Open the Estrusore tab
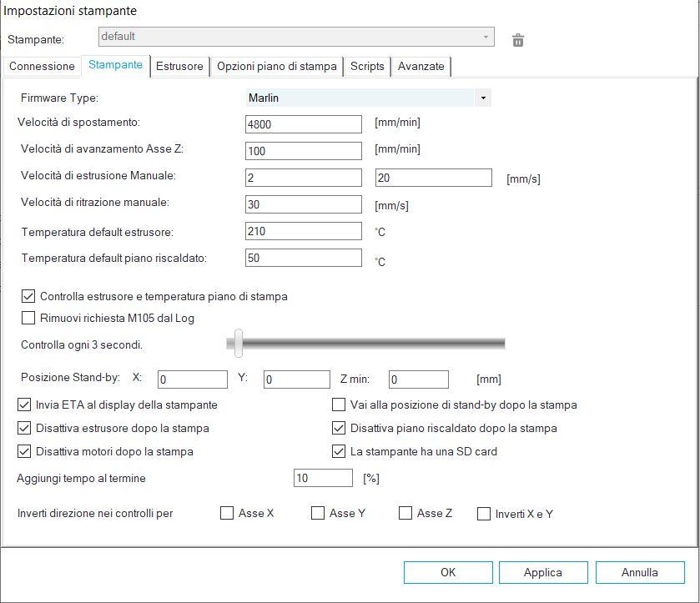This screenshot has width=700, height=603. [180, 67]
